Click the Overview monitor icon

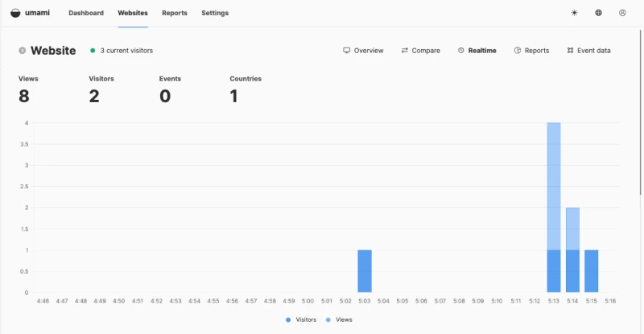coord(347,51)
